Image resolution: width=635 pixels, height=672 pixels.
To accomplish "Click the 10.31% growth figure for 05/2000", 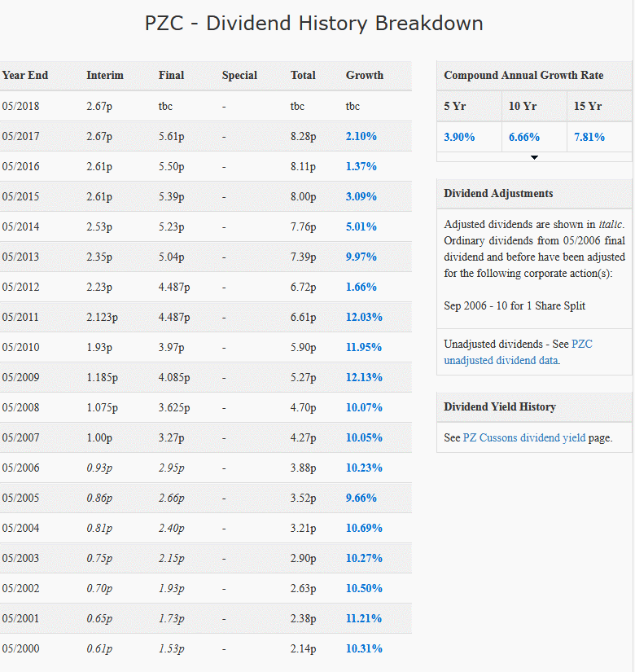I will 363,648.
